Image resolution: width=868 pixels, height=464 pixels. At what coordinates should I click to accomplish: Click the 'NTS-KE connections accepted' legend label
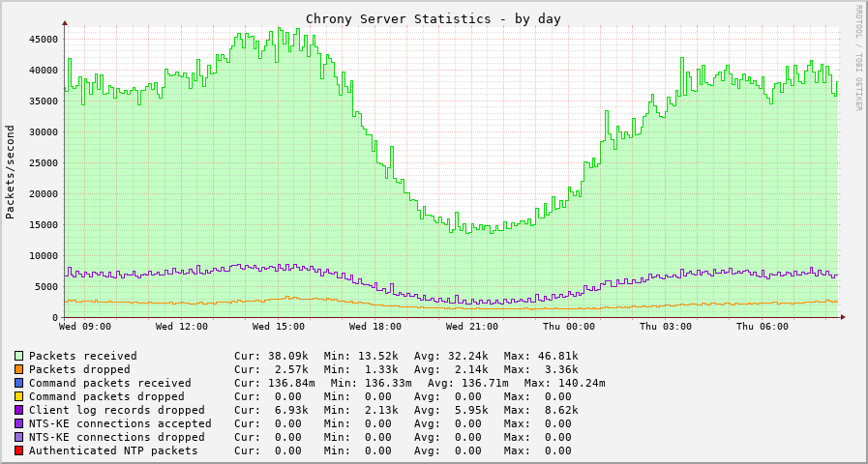point(120,423)
